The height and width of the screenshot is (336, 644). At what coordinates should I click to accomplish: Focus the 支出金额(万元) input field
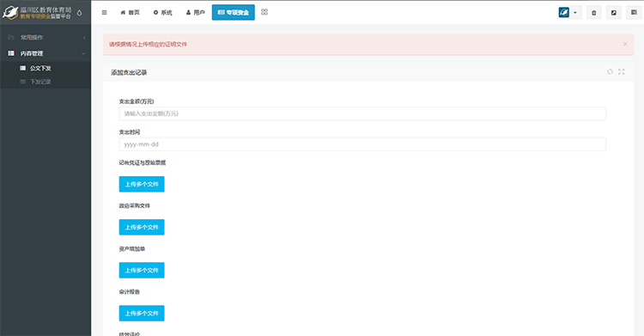tap(362, 113)
